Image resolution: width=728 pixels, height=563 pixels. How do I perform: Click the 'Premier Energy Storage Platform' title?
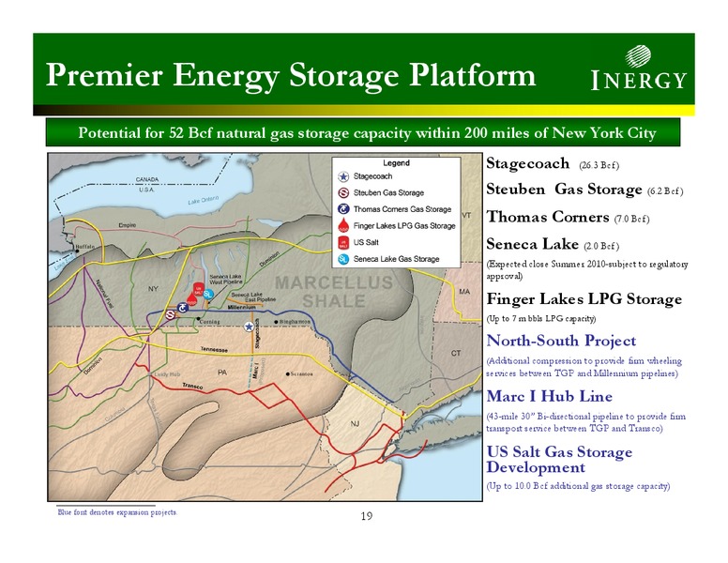click(x=291, y=74)
